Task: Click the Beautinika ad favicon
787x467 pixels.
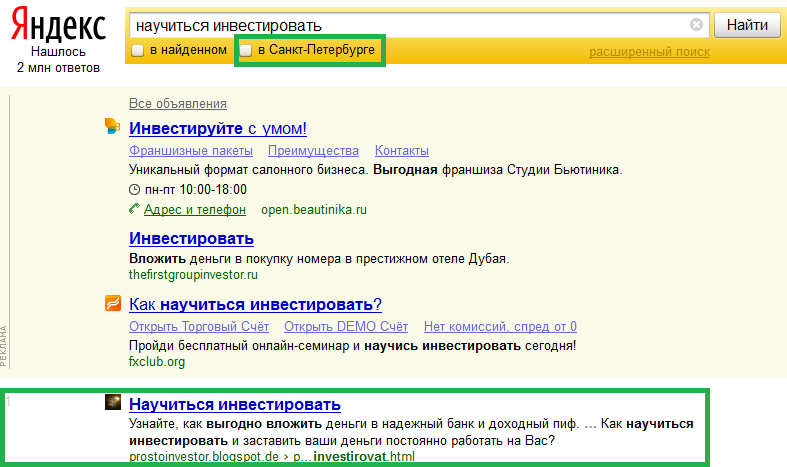Action: (112, 126)
